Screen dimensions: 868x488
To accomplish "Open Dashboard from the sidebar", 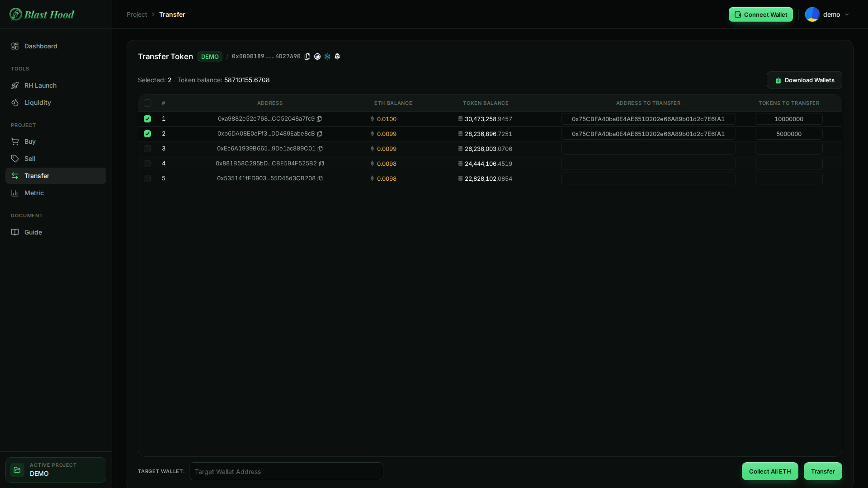I will 56,46.
